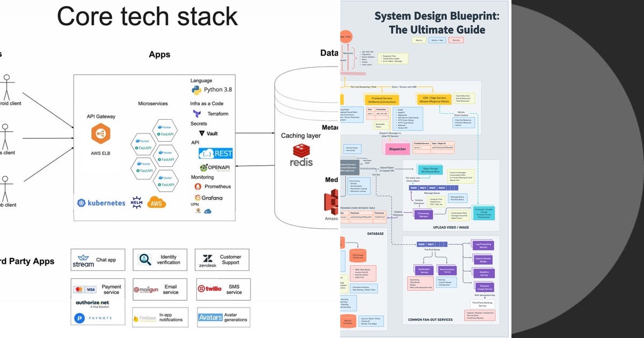Screen dimensions: 644x338
Task: Click the Helm wheel icon
Action: click(136, 203)
